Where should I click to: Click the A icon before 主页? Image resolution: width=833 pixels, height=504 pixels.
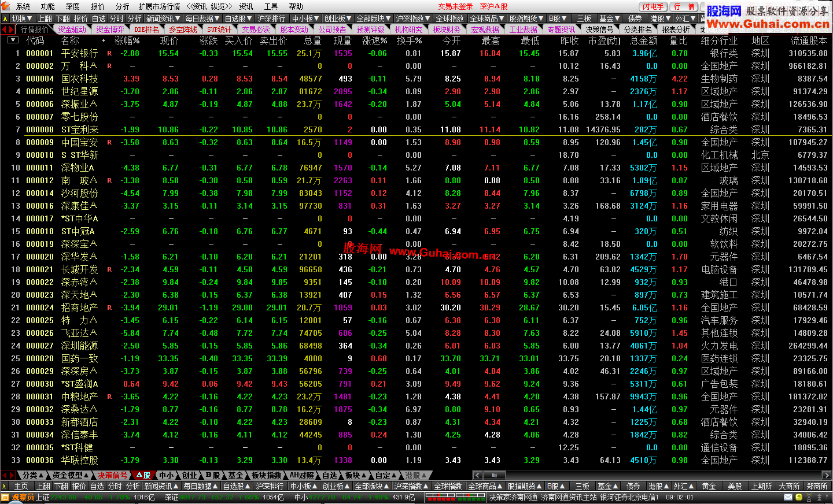click(x=5, y=486)
